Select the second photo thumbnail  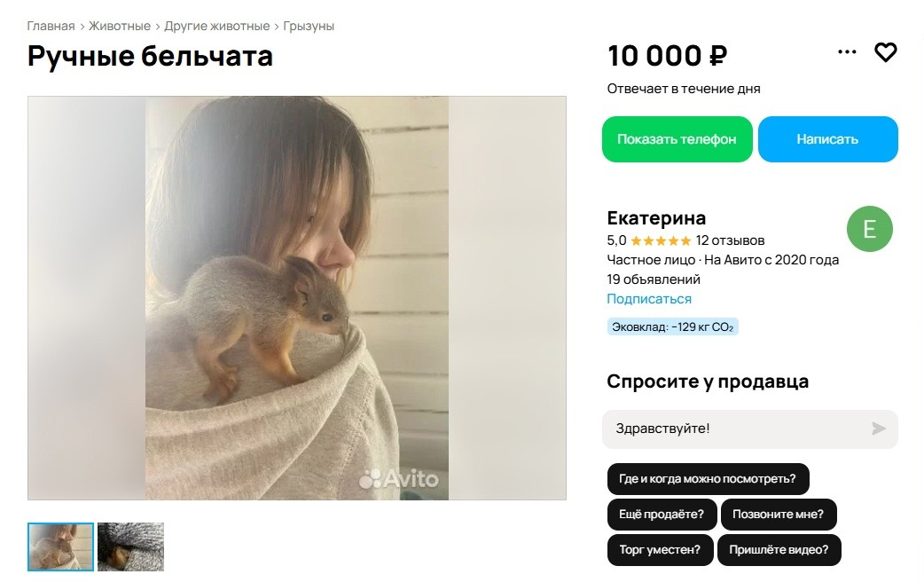pyautogui.click(x=130, y=547)
